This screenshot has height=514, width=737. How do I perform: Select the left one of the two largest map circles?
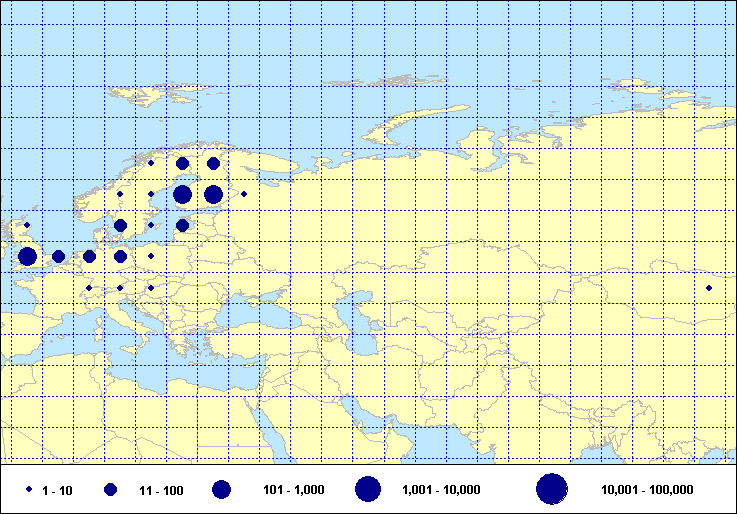click(182, 194)
